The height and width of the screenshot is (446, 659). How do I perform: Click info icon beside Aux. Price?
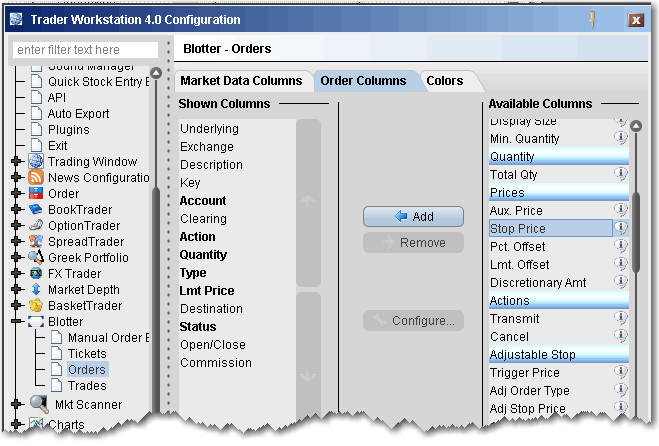621,210
